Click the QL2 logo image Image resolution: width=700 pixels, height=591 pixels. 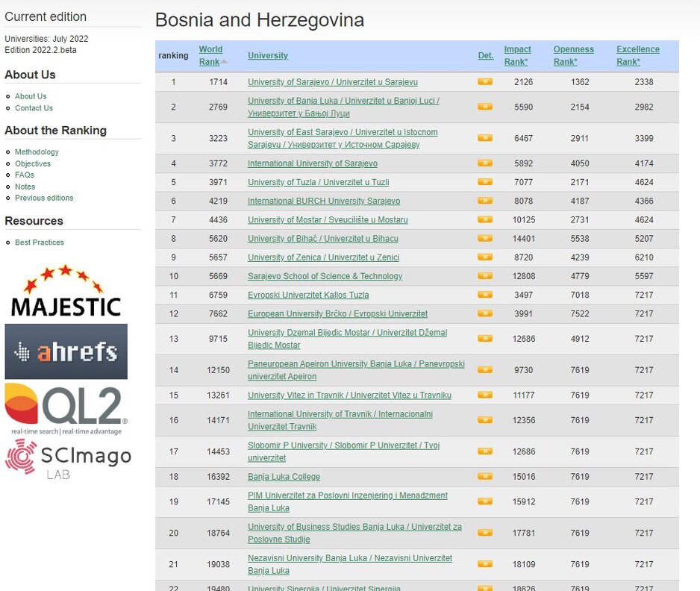(66, 408)
